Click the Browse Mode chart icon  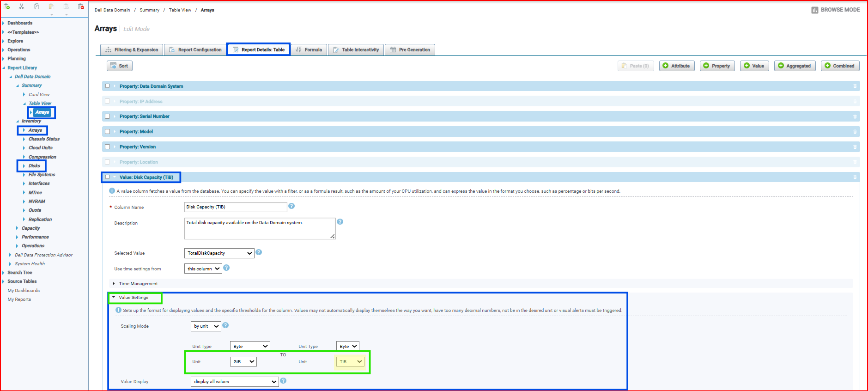(x=815, y=10)
